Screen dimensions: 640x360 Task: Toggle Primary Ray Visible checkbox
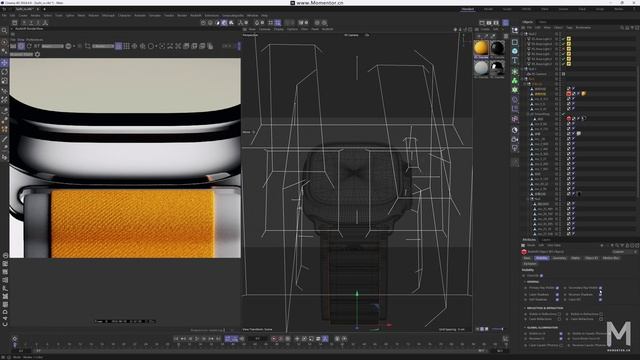coord(557,288)
